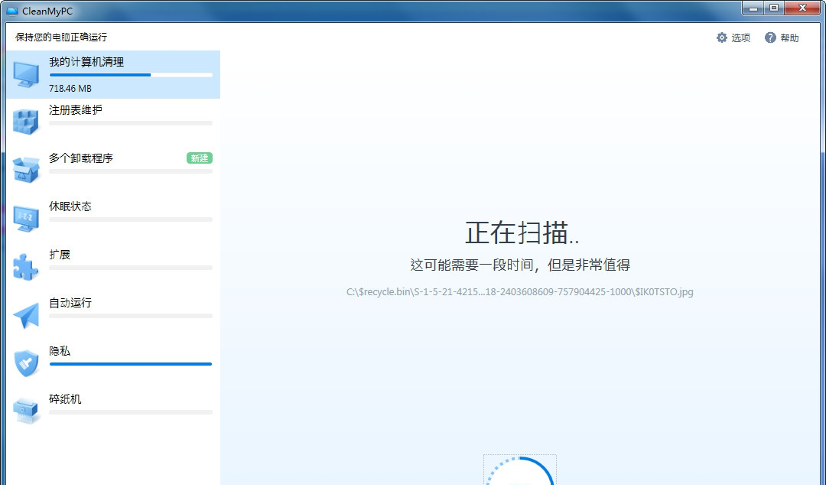This screenshot has width=826, height=504.
Task: Click the 正在扫描 heading
Action: 522,232
